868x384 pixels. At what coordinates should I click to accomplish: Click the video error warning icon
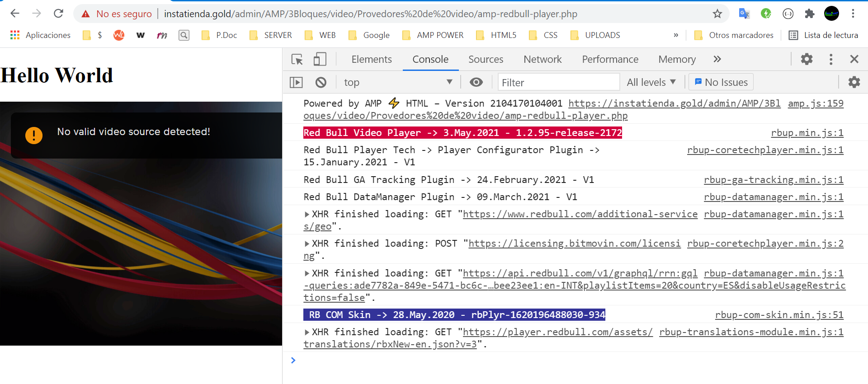pyautogui.click(x=34, y=135)
